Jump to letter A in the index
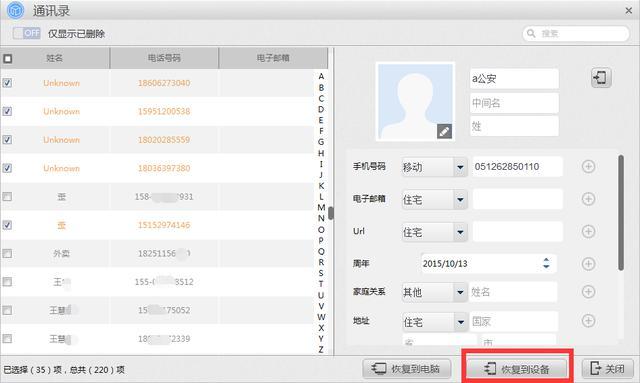 [x=321, y=76]
